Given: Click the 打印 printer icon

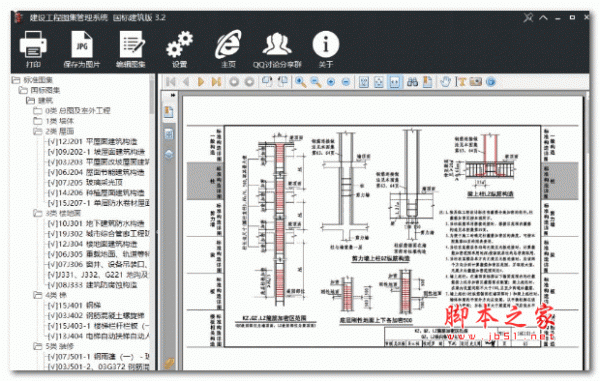Looking at the screenshot, I should click(x=33, y=44).
